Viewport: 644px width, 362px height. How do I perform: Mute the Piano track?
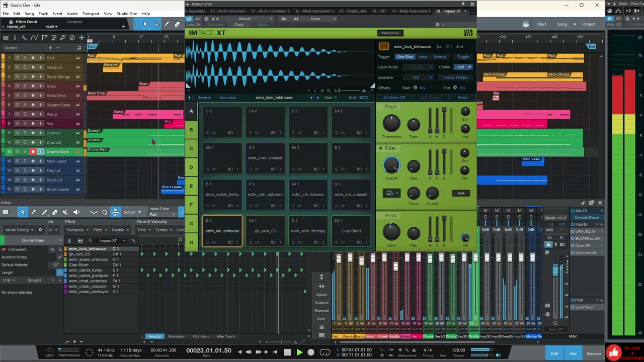click(17, 114)
